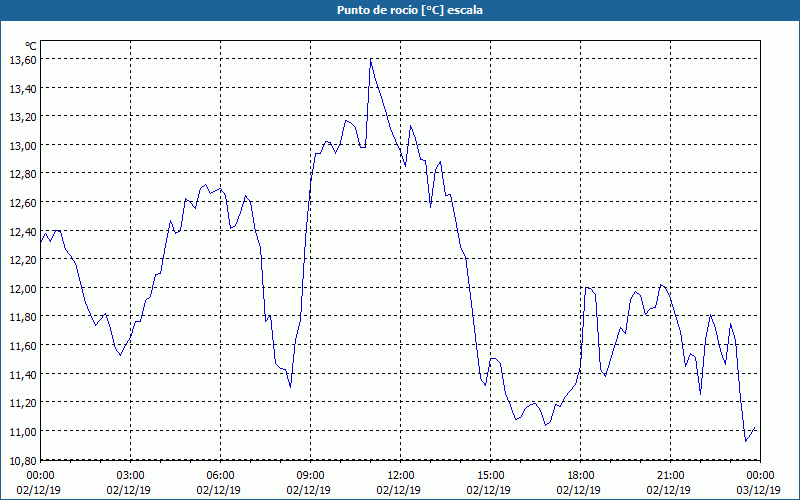Click the 12,20 scale value

pos(23,260)
